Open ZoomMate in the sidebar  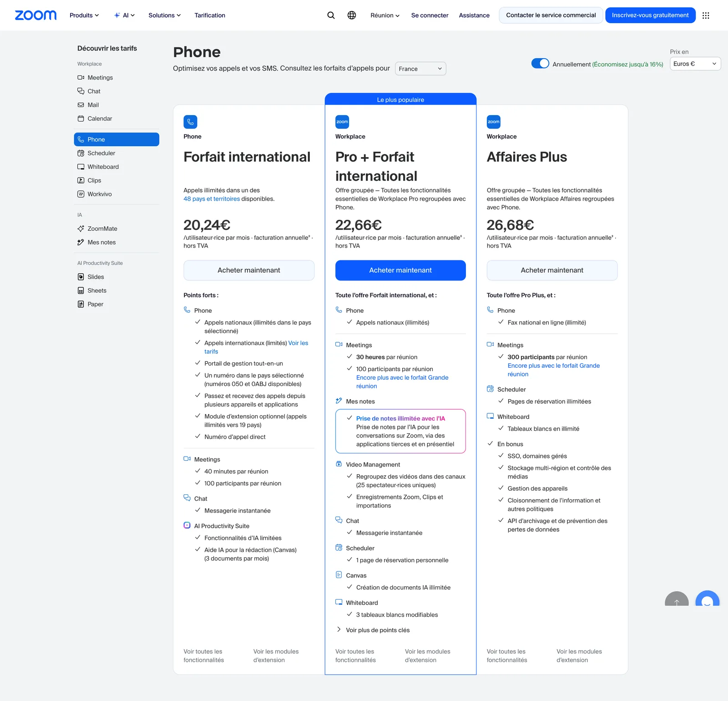click(116, 229)
